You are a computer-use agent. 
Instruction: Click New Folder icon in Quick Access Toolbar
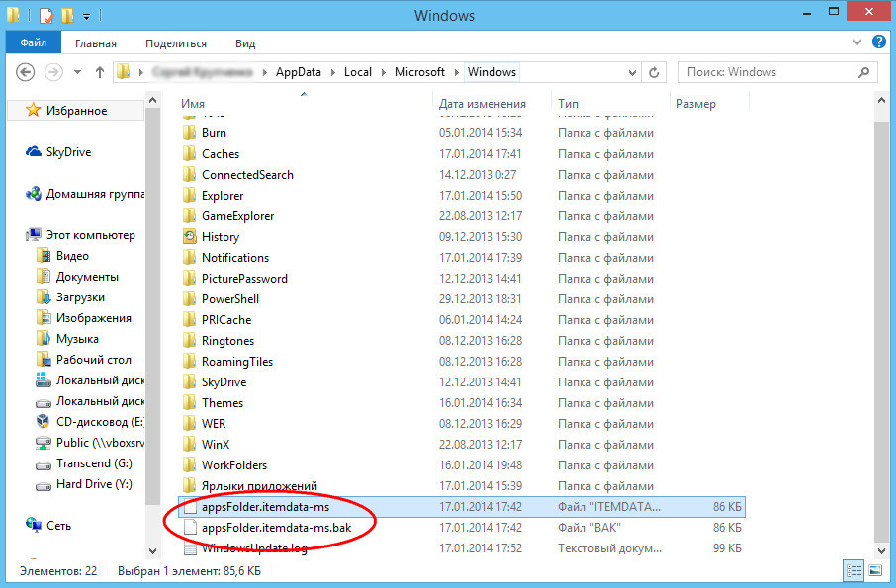(68, 14)
